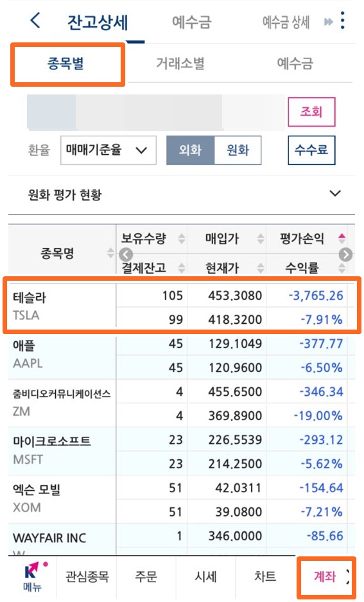Select the 줌비디오커뮤니케이션스 ZM row
The width and height of the screenshot is (364, 602).
(x=182, y=403)
